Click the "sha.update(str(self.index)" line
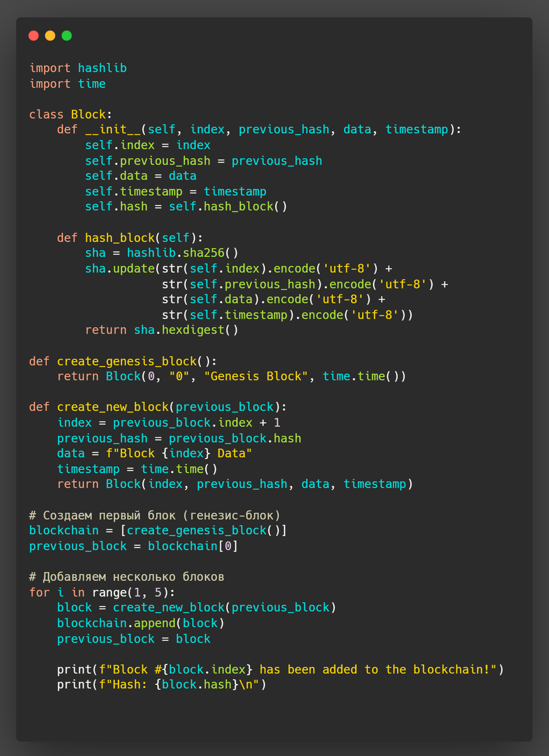 (239, 269)
